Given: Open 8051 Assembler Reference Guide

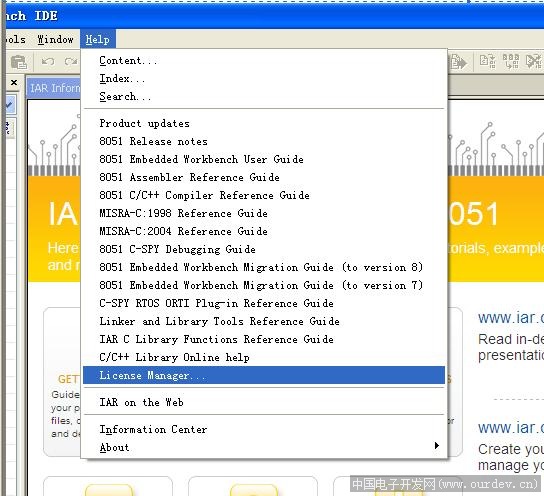Looking at the screenshot, I should (264, 178).
